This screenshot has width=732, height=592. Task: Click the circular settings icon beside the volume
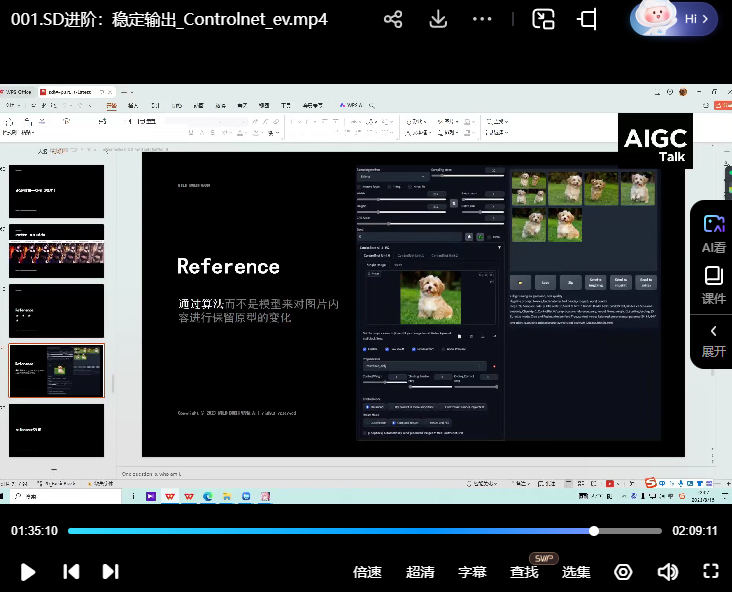tap(623, 572)
